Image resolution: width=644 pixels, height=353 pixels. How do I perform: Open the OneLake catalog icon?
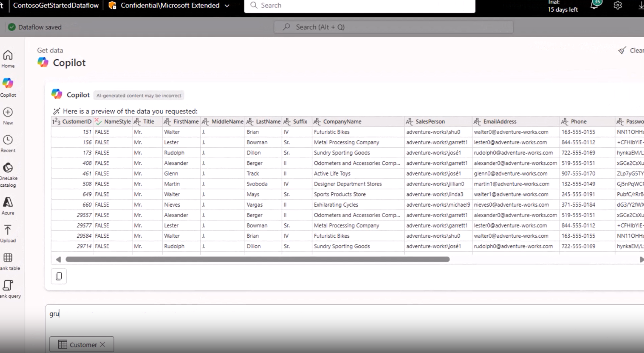[x=8, y=168]
